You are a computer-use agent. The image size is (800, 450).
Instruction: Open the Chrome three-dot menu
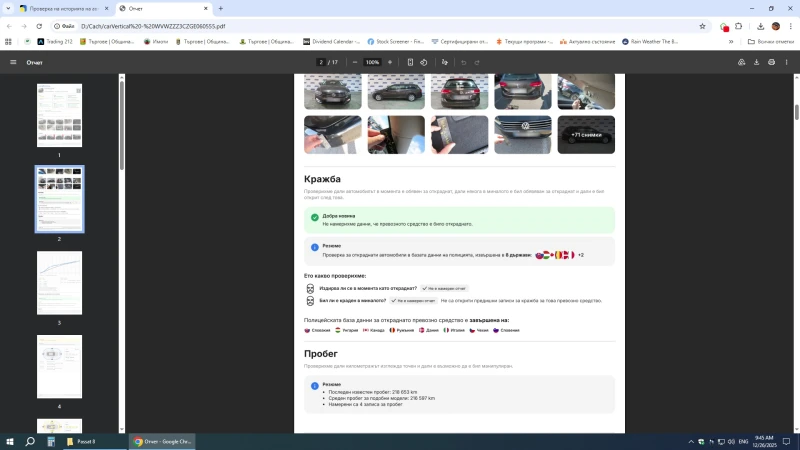pos(790,26)
